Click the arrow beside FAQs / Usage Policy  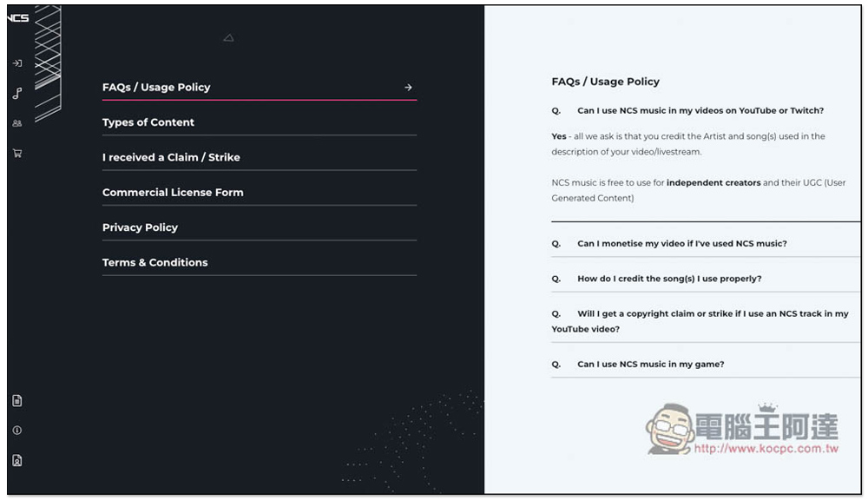(x=408, y=88)
